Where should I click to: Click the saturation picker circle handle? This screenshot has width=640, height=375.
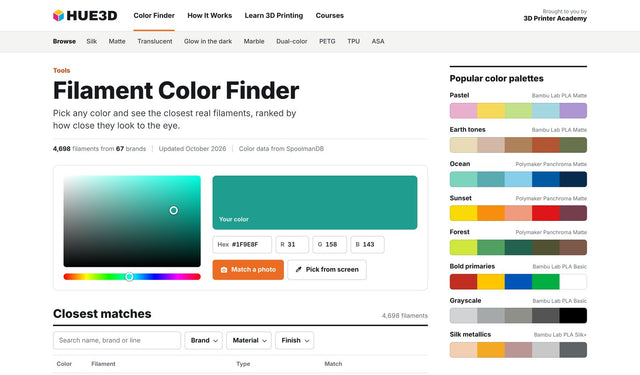(173, 210)
